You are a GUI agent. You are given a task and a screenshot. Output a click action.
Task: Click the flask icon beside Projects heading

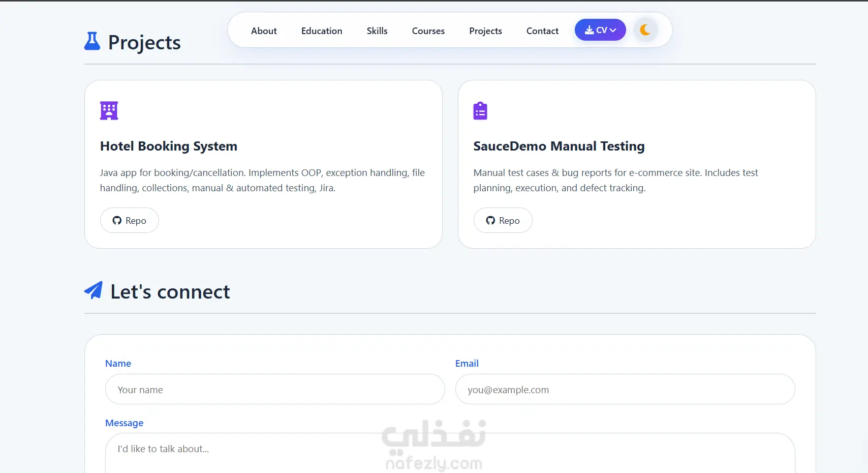click(92, 42)
